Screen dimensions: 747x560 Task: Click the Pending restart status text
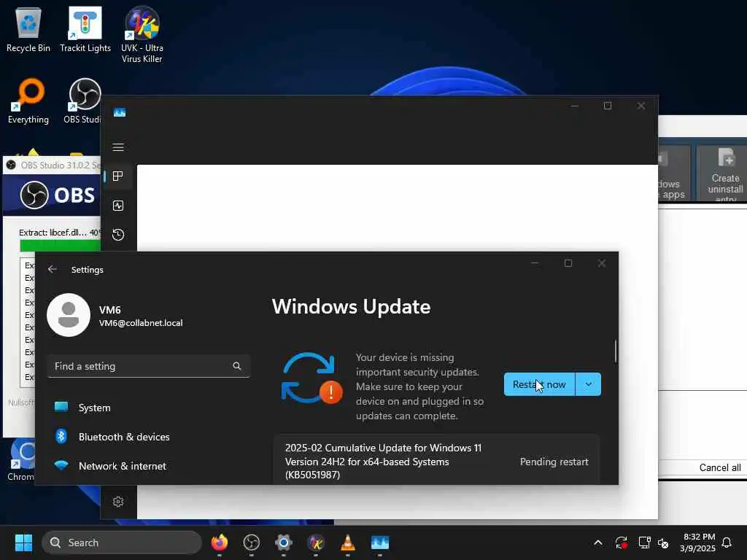(554, 462)
